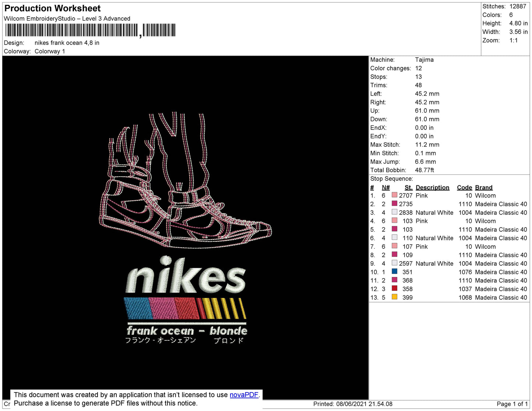
Task: Select the Code column header
Action: pyautogui.click(x=464, y=187)
